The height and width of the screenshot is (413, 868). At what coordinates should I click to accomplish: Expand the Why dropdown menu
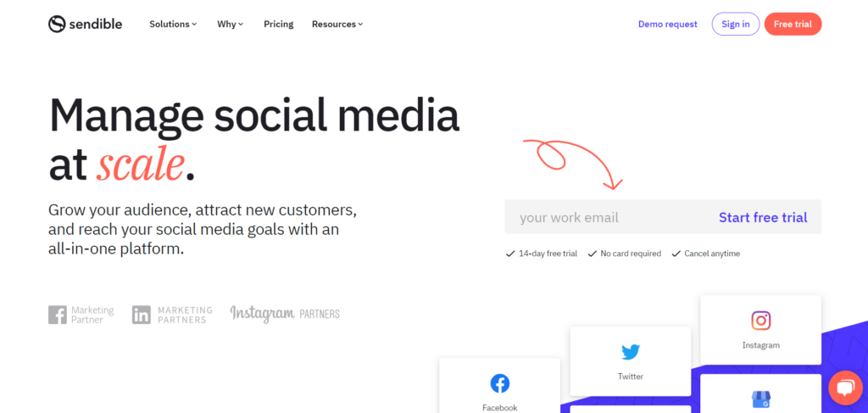(230, 24)
